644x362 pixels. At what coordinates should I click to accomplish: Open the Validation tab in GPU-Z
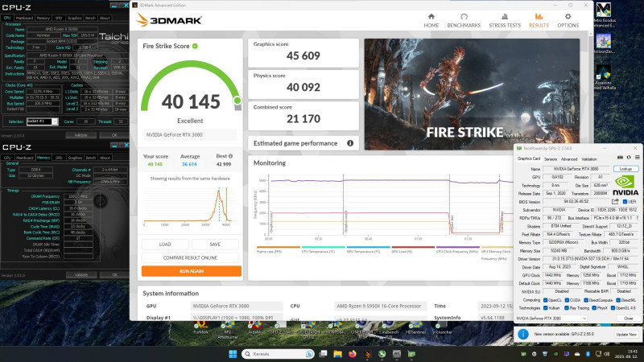coord(589,158)
